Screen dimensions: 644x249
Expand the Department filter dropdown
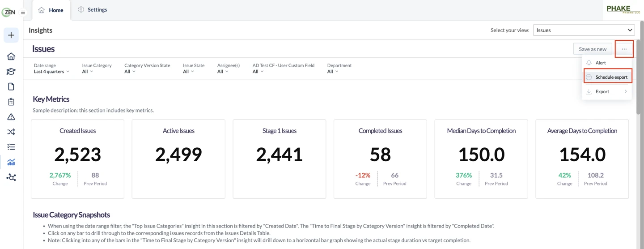(339, 69)
